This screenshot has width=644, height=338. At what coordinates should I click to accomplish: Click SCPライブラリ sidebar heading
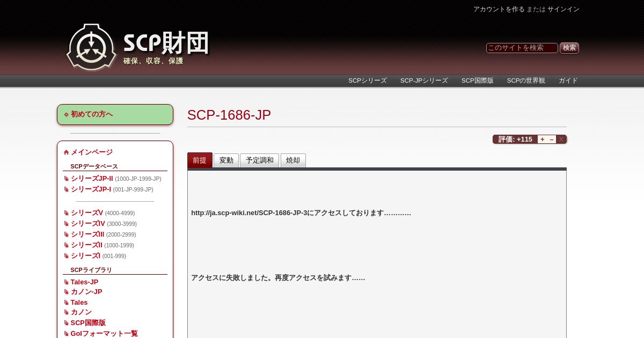click(91, 270)
